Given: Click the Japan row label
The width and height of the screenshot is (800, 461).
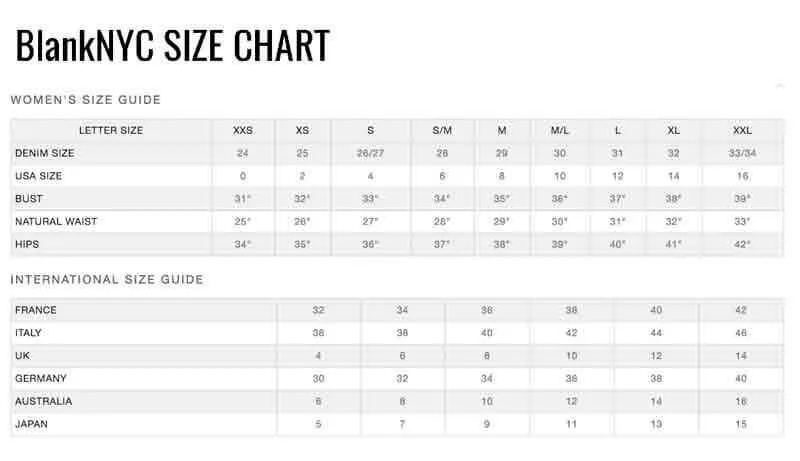Looking at the screenshot, I should pyautogui.click(x=31, y=424).
